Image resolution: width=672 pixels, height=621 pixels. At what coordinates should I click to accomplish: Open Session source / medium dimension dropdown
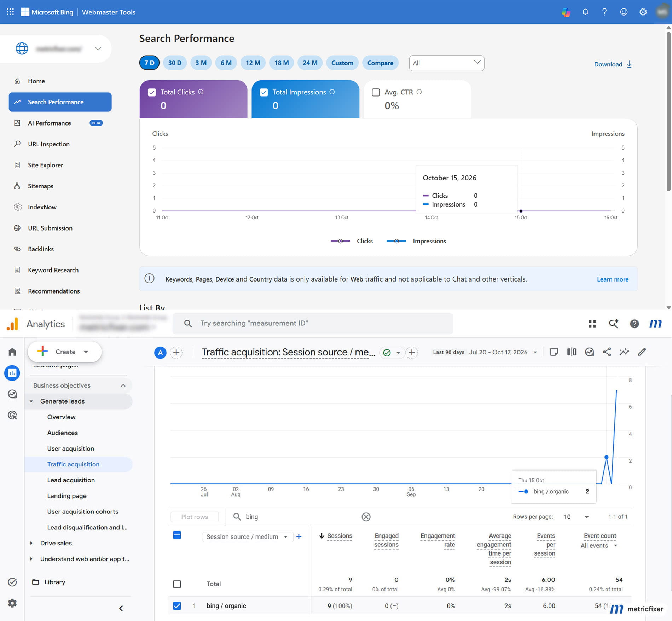tap(248, 536)
